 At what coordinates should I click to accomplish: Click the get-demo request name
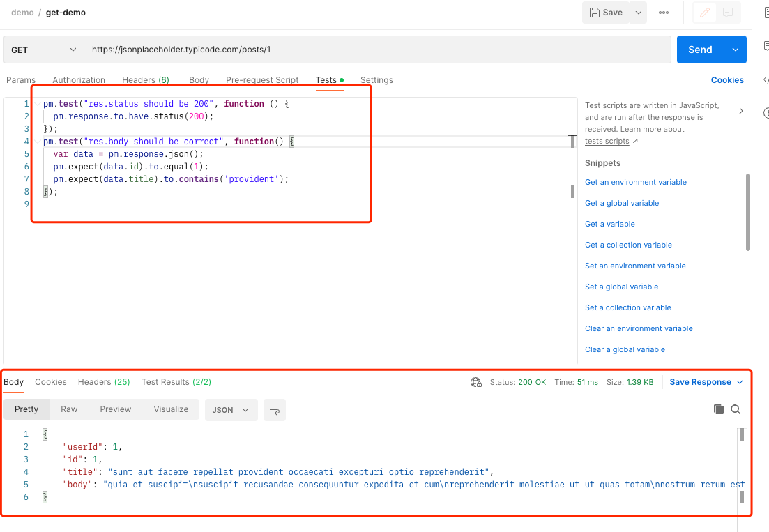[x=66, y=13]
